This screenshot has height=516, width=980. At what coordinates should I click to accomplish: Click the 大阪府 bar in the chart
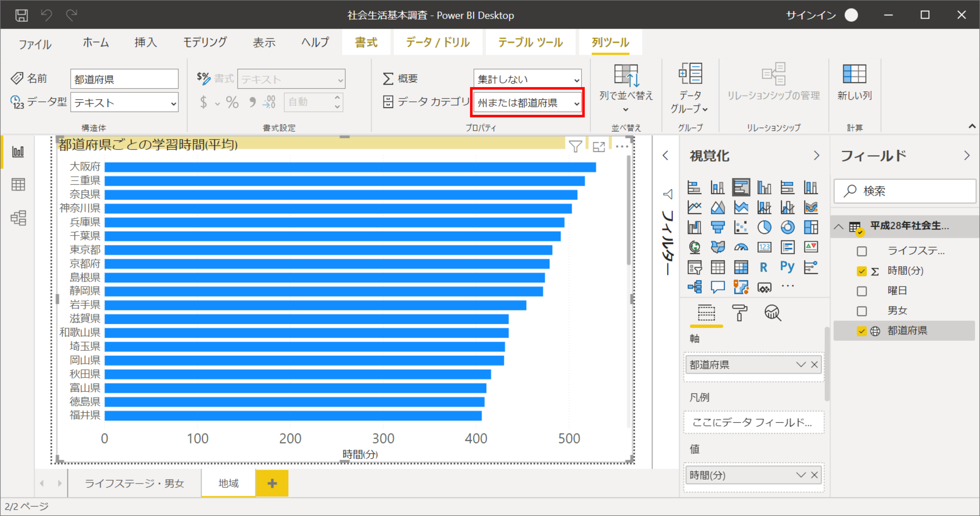[350, 167]
